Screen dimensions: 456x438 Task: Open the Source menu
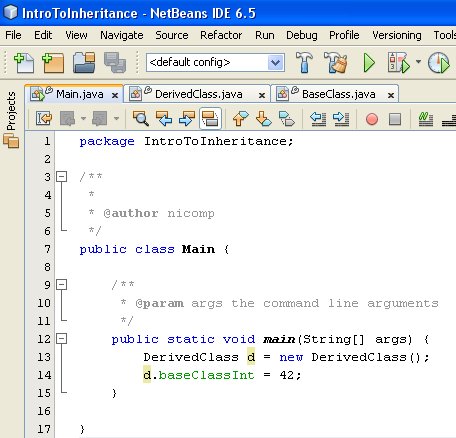tap(172, 35)
